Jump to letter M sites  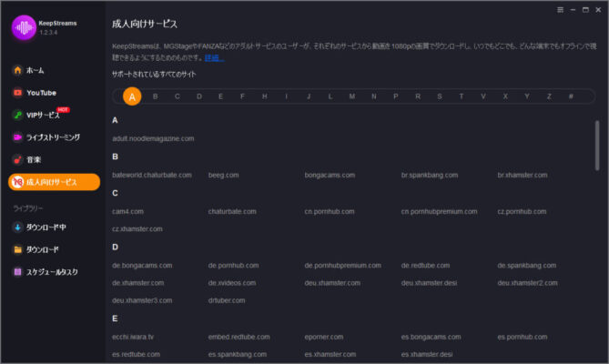[x=352, y=96]
